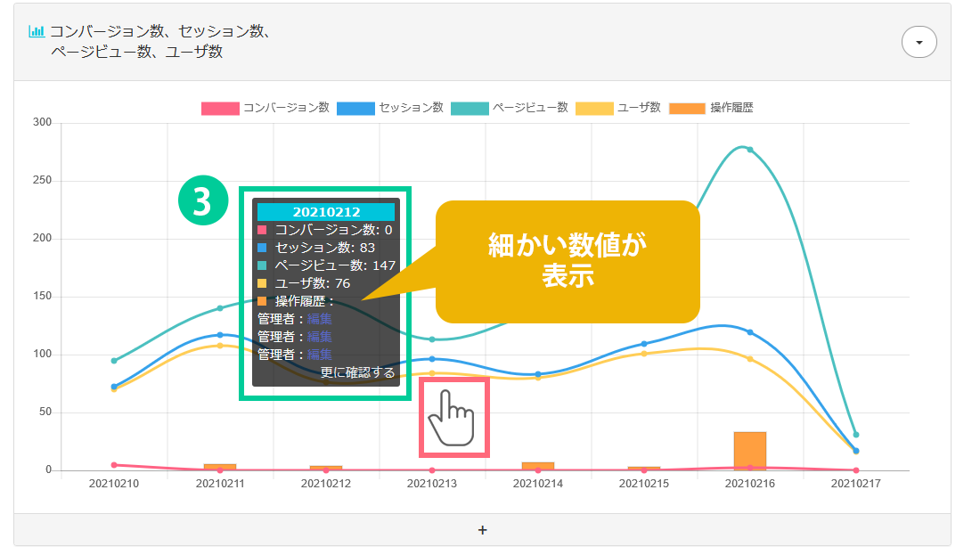This screenshot has height=547, width=980.
Task: Click the 操作履歴 bar at 20210211
Action: click(220, 466)
